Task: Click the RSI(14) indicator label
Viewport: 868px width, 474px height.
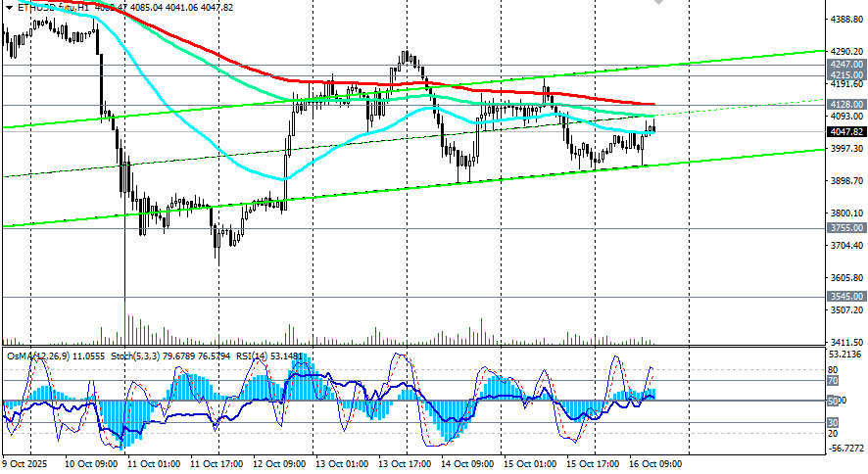Action: (x=252, y=356)
